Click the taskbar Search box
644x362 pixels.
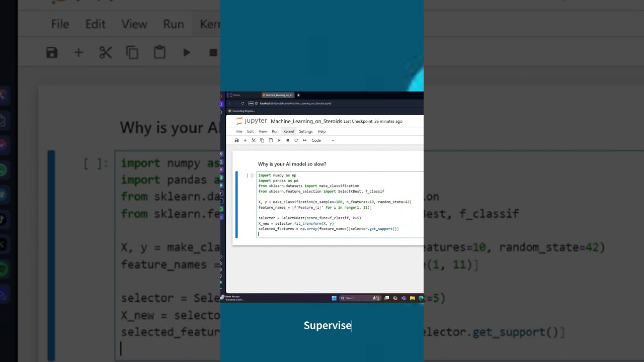(360, 298)
